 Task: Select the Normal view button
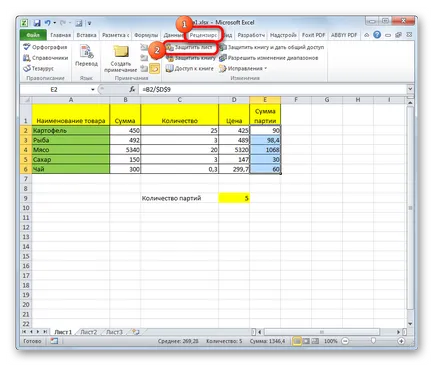click(297, 341)
